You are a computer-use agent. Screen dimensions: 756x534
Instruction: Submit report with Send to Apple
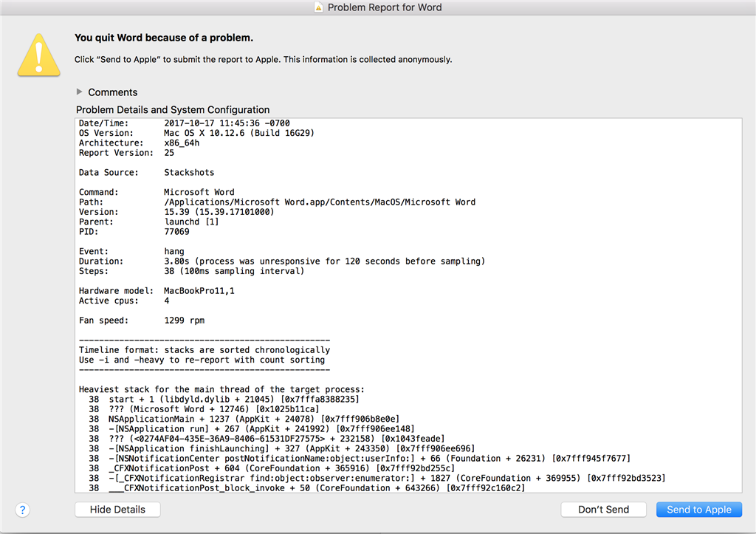coord(698,510)
